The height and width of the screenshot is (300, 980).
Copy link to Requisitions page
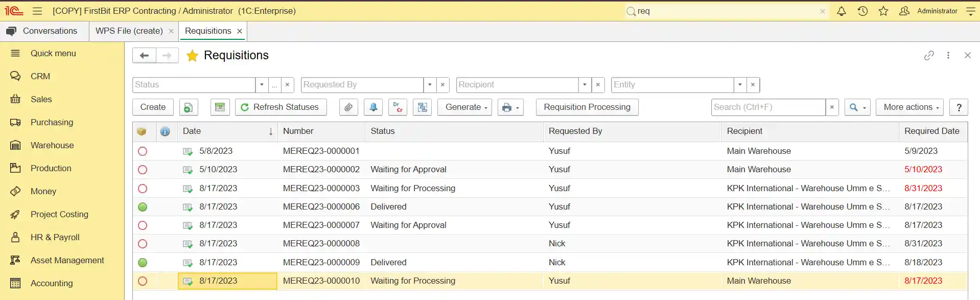click(929, 55)
